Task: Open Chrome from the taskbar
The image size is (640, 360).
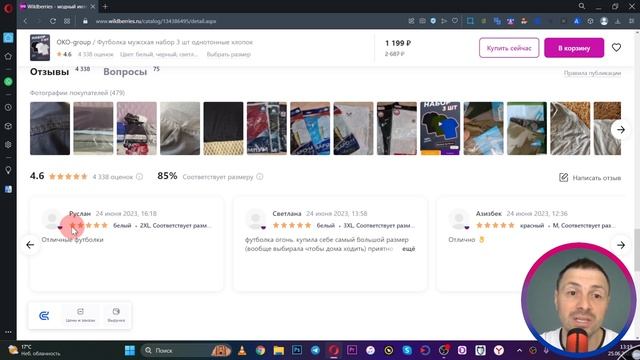Action: [x=260, y=350]
